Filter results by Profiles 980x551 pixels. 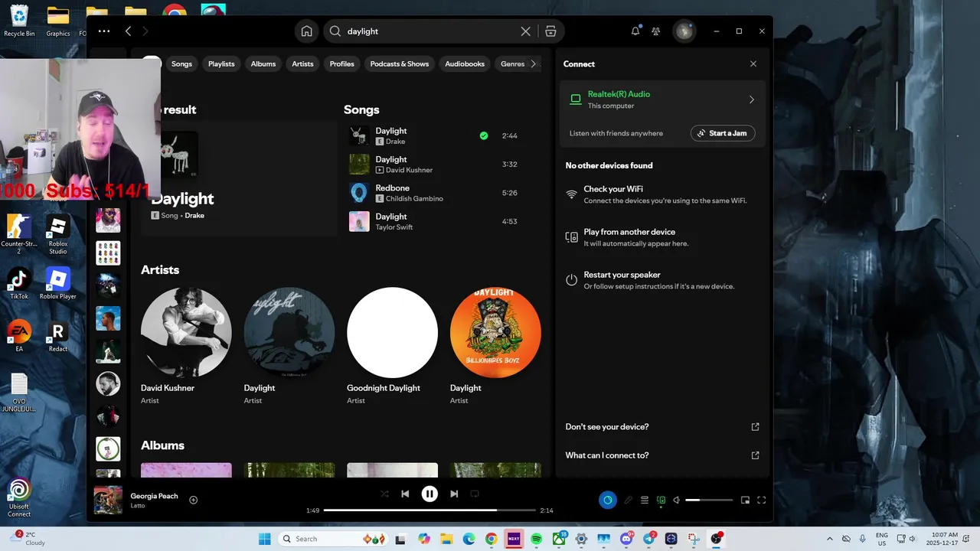tap(342, 64)
